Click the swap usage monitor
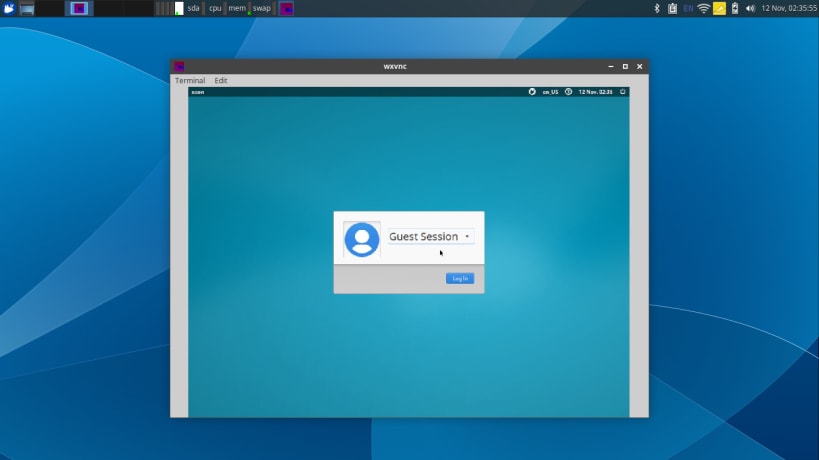 [x=261, y=8]
